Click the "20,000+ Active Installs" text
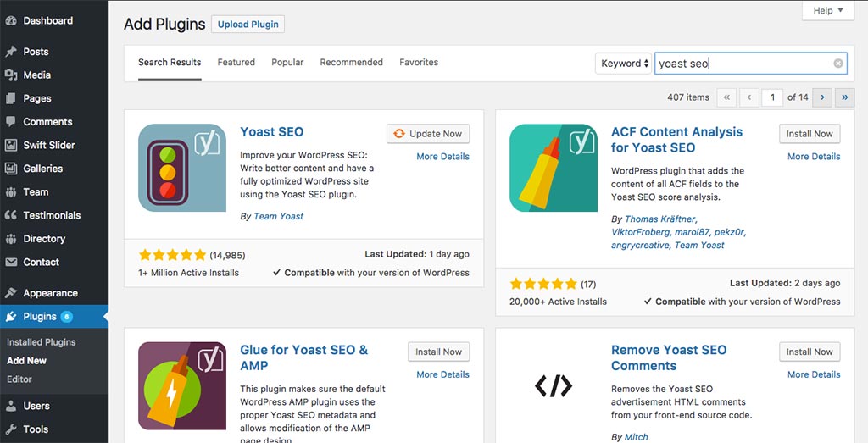The width and height of the screenshot is (868, 443). (x=558, y=302)
